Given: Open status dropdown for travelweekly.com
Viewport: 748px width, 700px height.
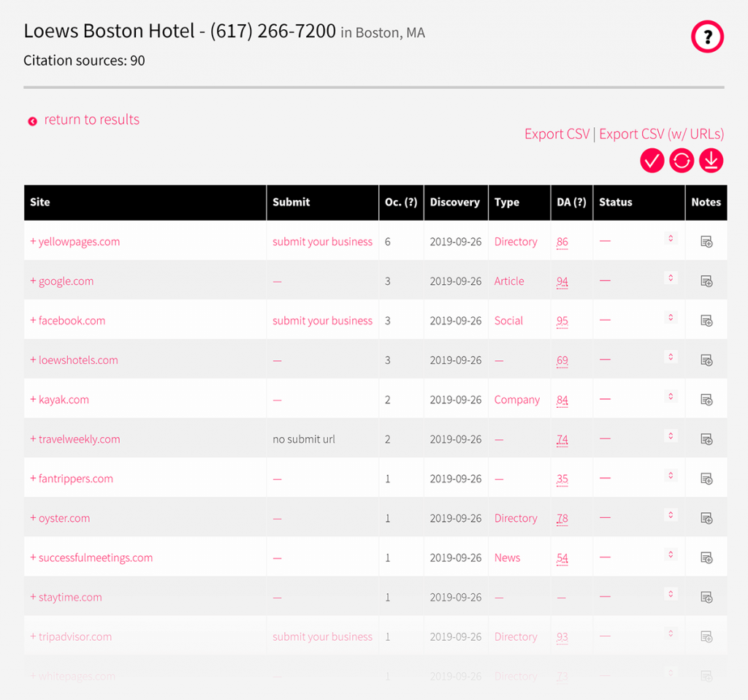Looking at the screenshot, I should coord(671,436).
